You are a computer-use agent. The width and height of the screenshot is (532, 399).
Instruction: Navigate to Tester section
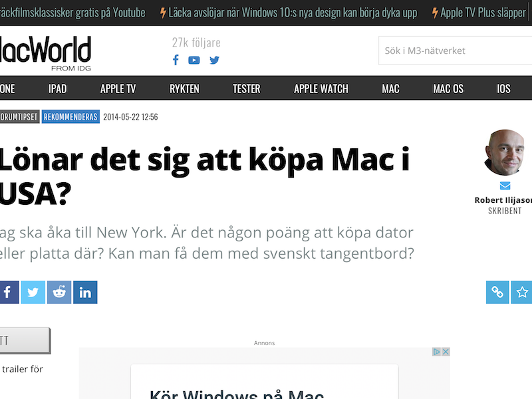pyautogui.click(x=246, y=89)
